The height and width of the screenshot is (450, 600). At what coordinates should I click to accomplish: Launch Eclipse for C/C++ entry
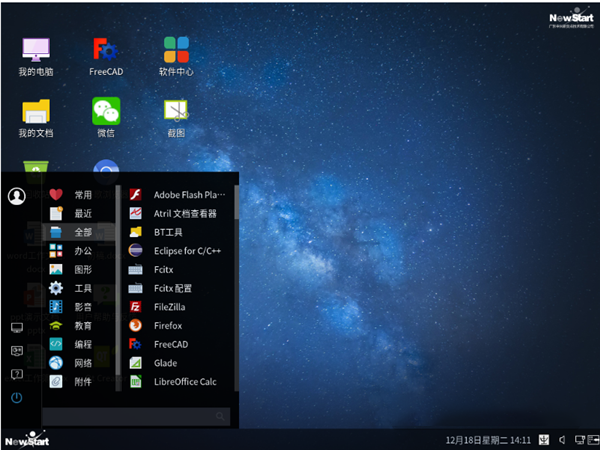pyautogui.click(x=178, y=251)
